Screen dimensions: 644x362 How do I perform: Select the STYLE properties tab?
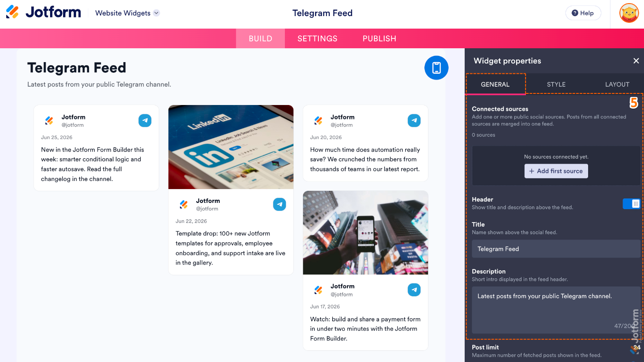pos(556,84)
